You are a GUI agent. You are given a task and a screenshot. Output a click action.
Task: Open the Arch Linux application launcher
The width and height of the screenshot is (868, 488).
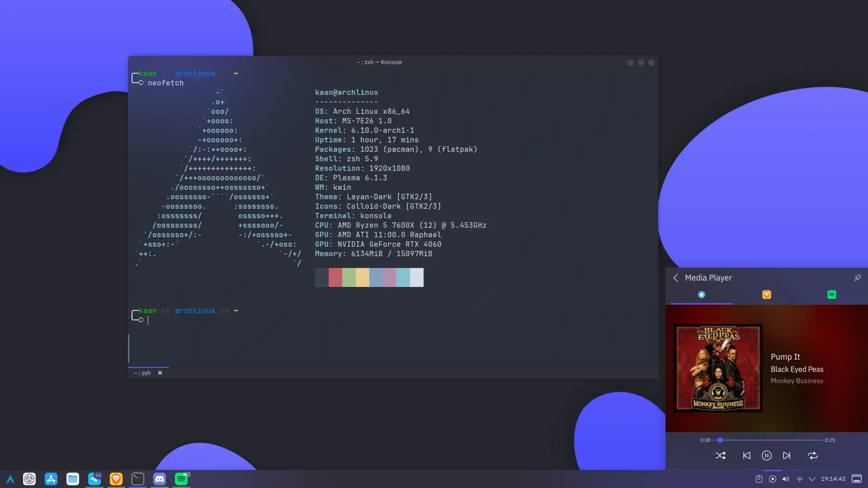10,479
